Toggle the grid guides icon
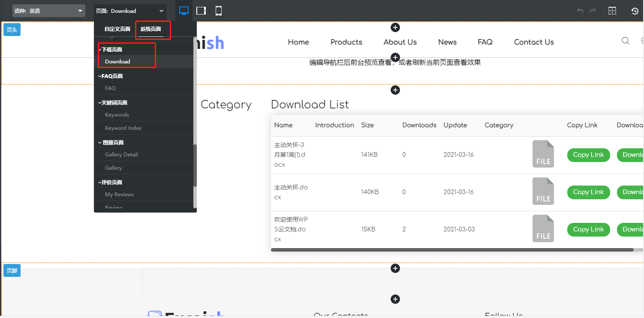 [x=612, y=11]
